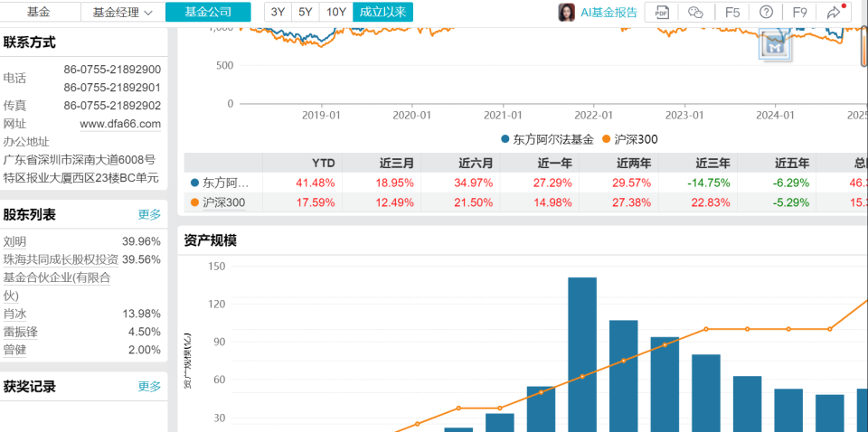868x432 pixels.
Task: Select the 基金公司 tab
Action: coord(208,12)
